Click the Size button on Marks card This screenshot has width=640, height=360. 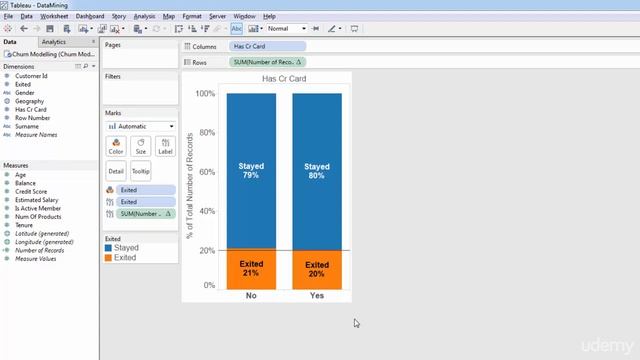click(141, 147)
